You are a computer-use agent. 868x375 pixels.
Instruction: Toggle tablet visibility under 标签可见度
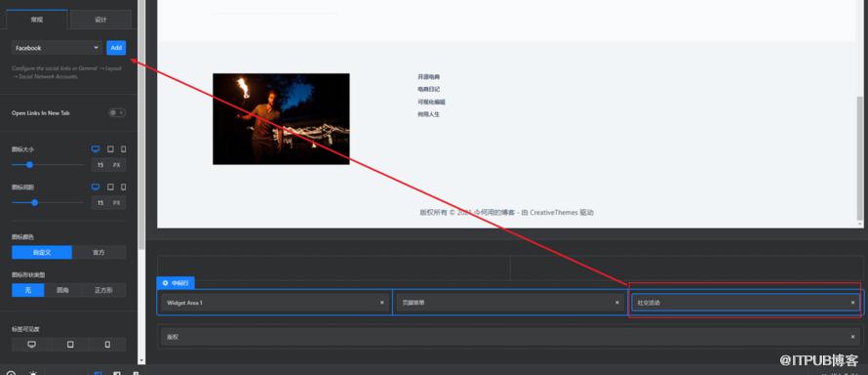70,345
